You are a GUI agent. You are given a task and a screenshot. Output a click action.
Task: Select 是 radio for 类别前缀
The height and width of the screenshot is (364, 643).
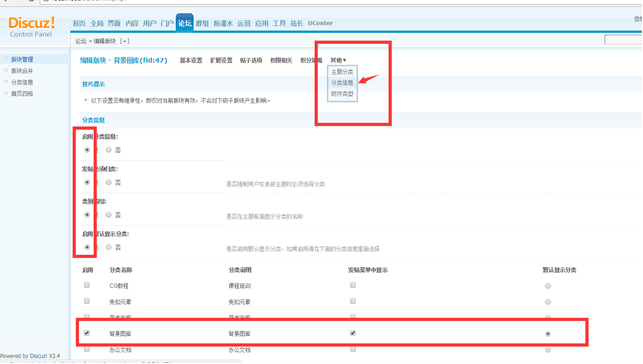[x=87, y=215]
